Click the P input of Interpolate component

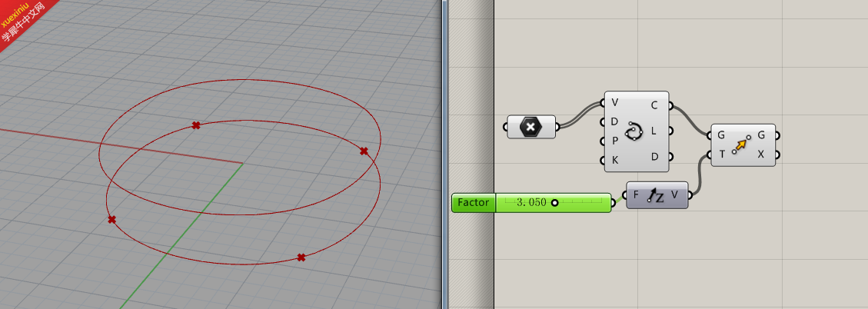point(614,141)
